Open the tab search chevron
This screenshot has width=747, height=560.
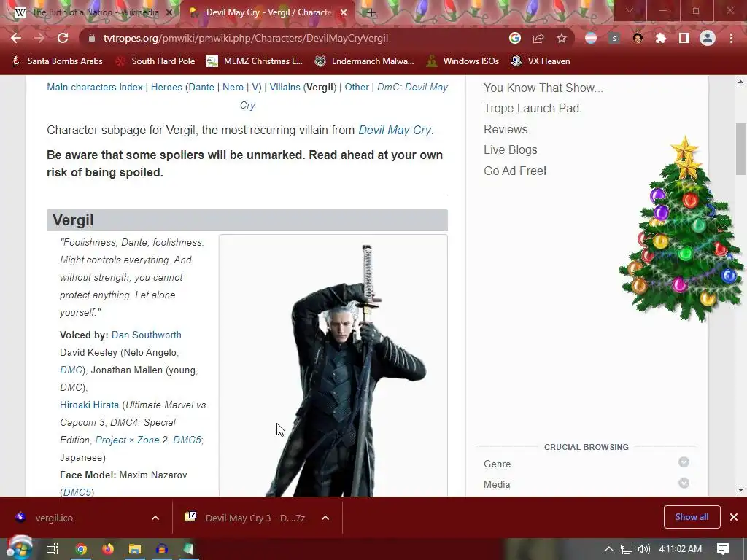click(x=630, y=10)
